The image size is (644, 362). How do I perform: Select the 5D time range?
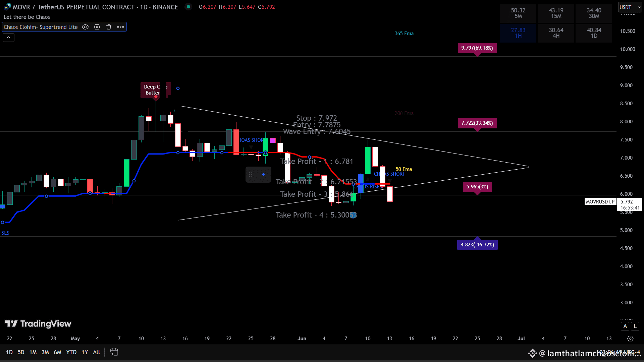(x=21, y=352)
